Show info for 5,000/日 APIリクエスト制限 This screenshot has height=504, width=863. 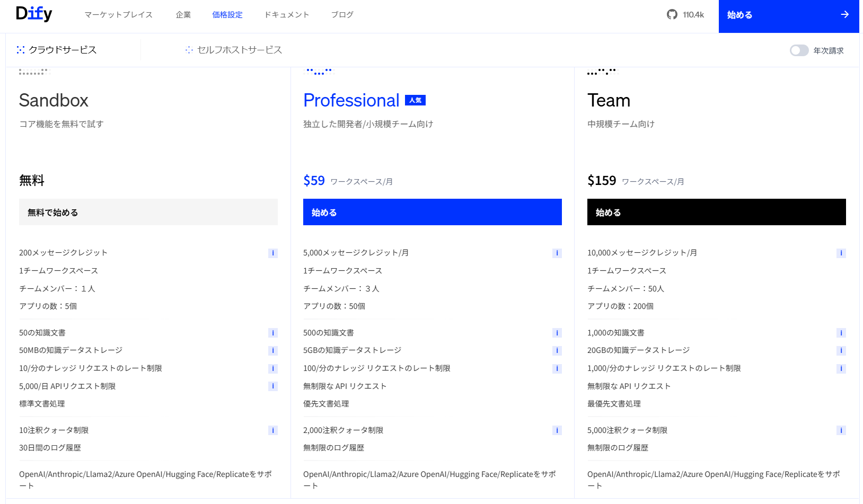click(x=273, y=386)
